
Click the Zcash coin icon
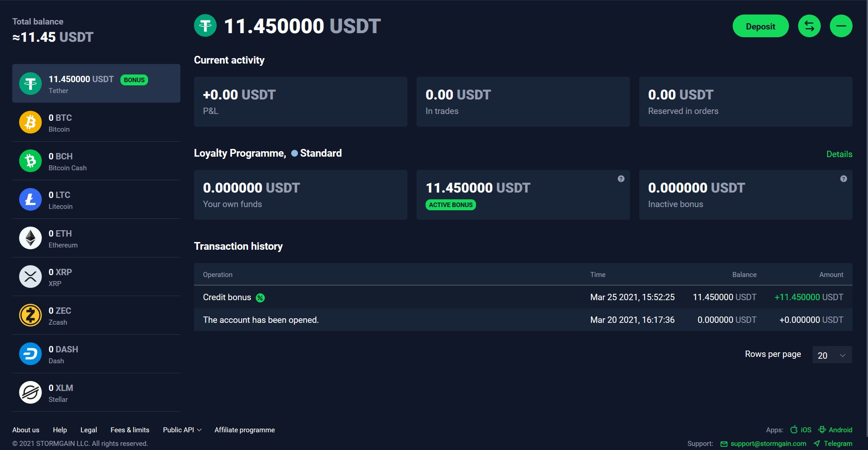(x=30, y=315)
